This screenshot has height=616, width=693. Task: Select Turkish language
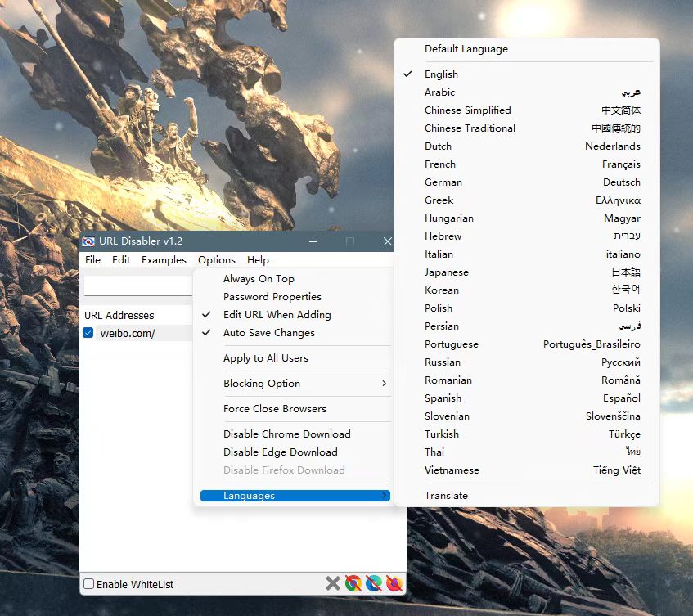[x=526, y=434]
